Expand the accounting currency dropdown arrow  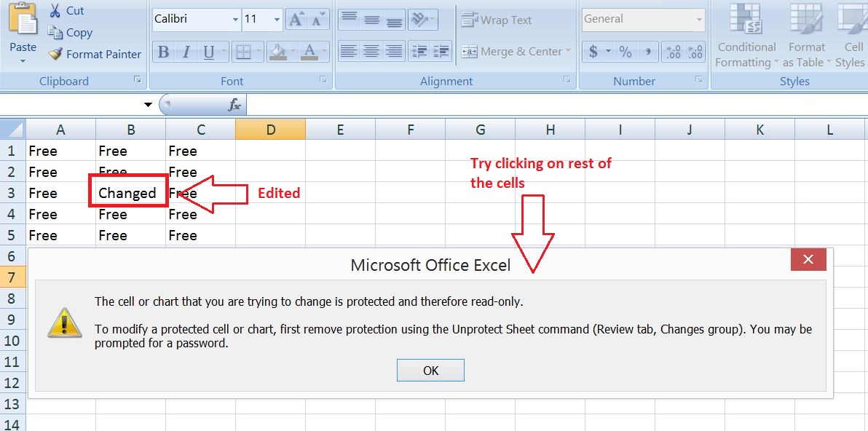pos(608,52)
